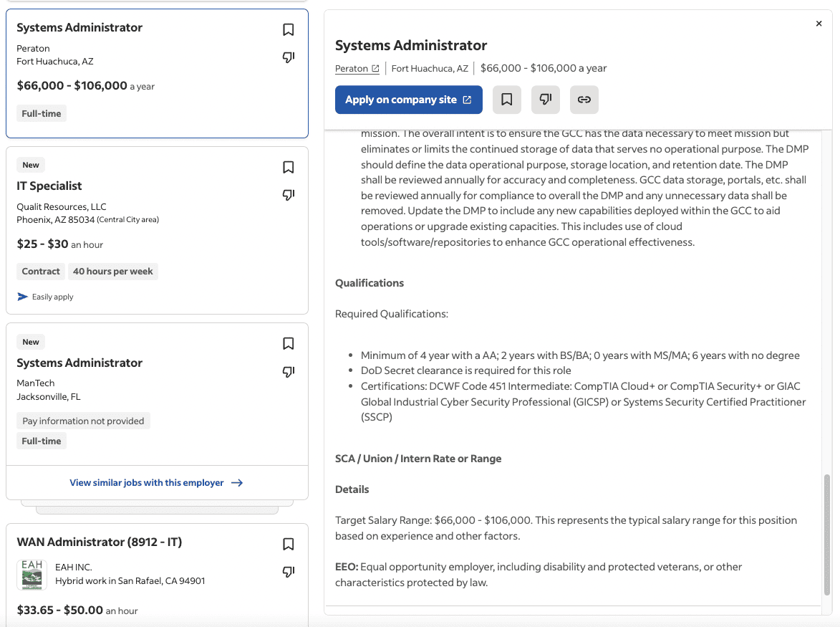Image resolution: width=840 pixels, height=627 pixels.
Task: Open IT Specialist job title
Action: [49, 186]
